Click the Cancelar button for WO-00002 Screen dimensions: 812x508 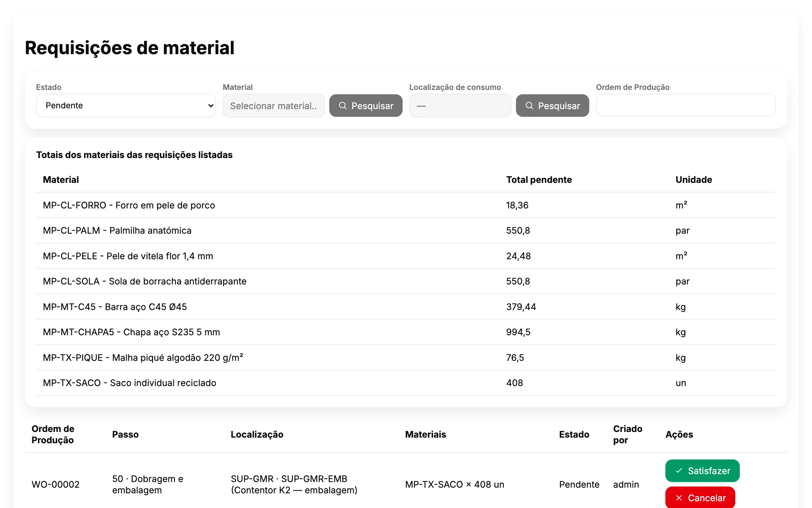(x=700, y=497)
